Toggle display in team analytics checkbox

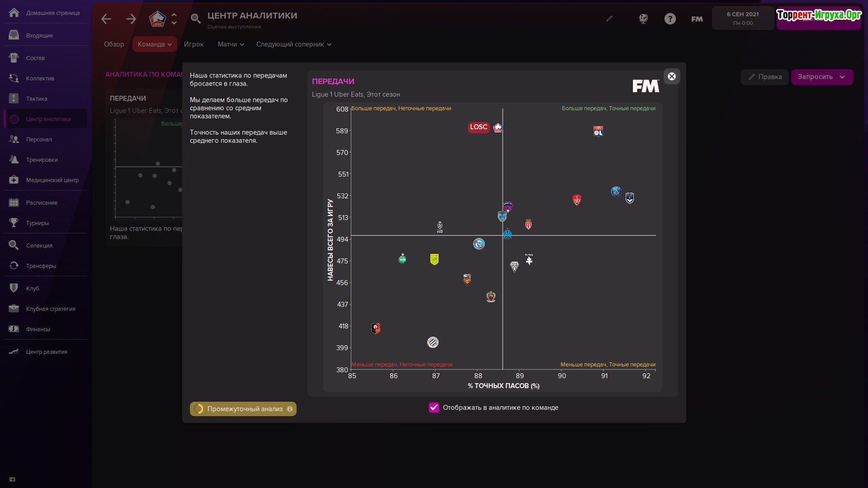(434, 408)
